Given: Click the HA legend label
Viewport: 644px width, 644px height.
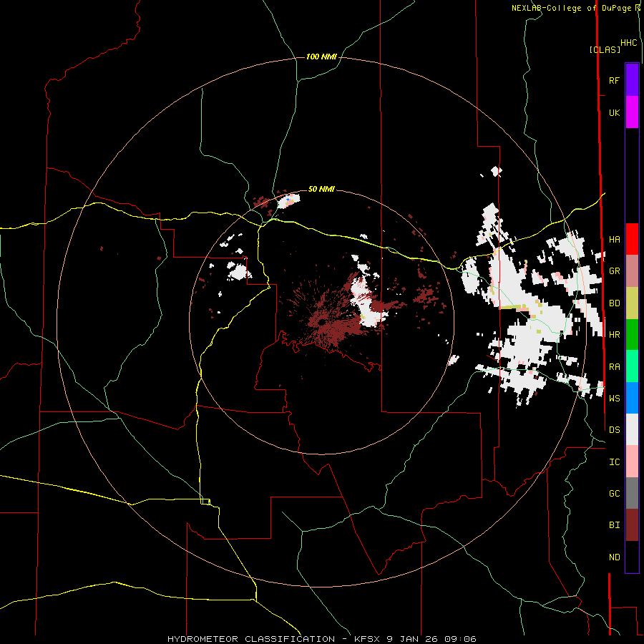Looking at the screenshot, I should (x=614, y=239).
